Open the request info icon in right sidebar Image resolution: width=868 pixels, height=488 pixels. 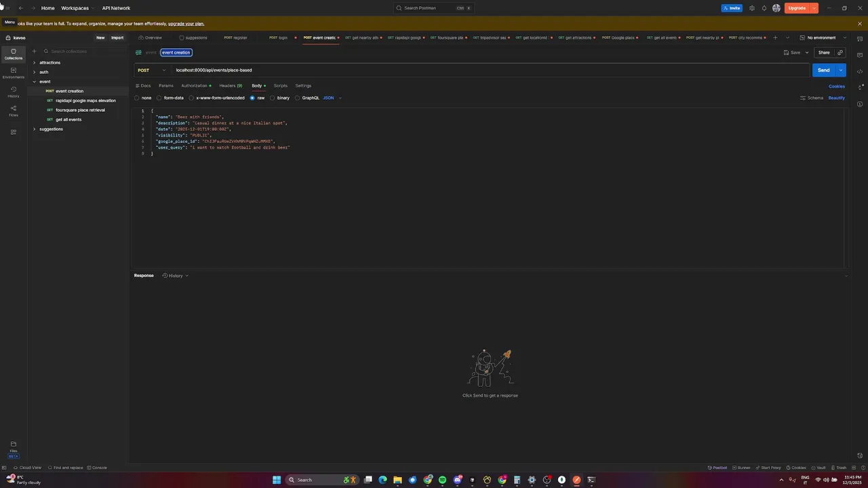860,104
